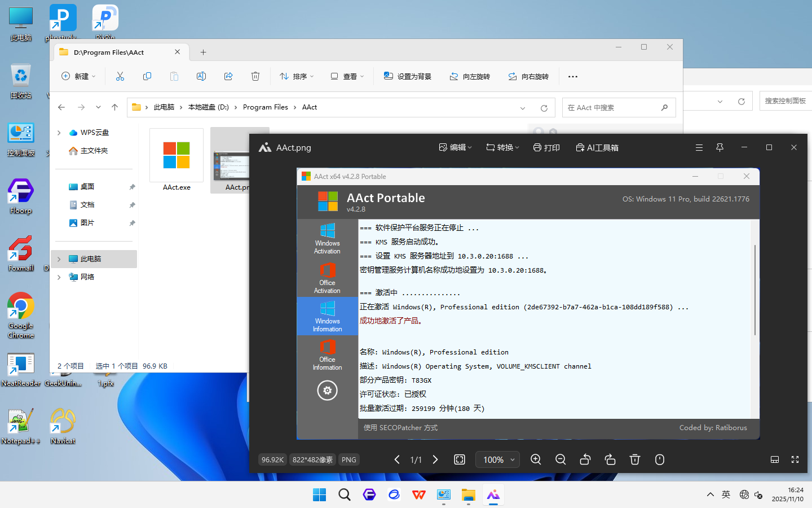This screenshot has width=812, height=508.
Task: Open the viewer hamburger menu
Action: pos(699,147)
